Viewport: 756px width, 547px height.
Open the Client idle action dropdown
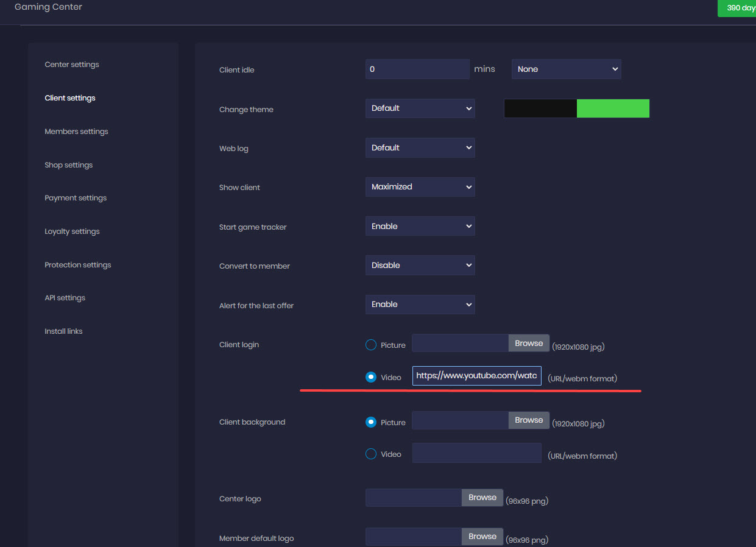click(x=566, y=69)
